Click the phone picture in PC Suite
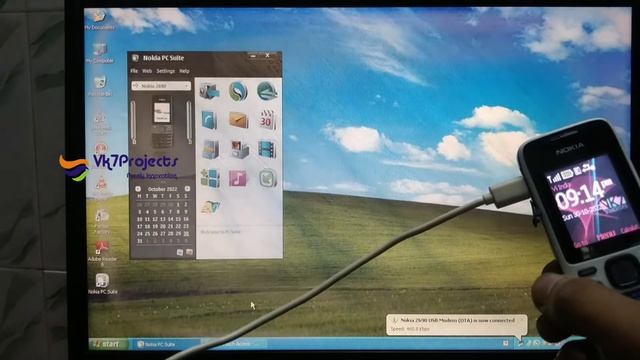640x360 pixels. pos(162,122)
